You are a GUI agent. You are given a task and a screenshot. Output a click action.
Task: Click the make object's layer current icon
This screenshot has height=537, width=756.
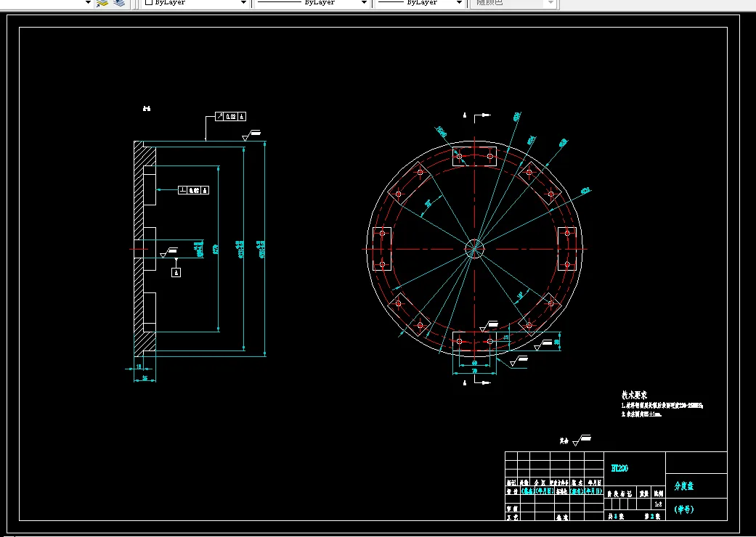102,3
